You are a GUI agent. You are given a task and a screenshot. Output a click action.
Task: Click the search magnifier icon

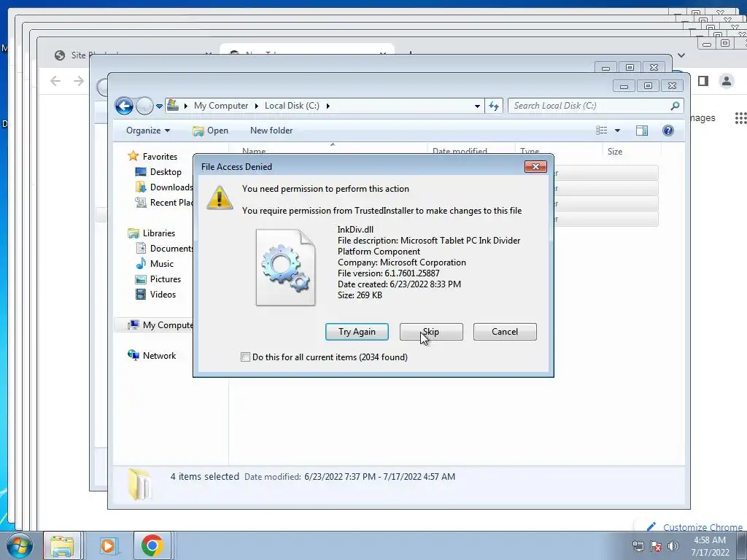pos(675,106)
